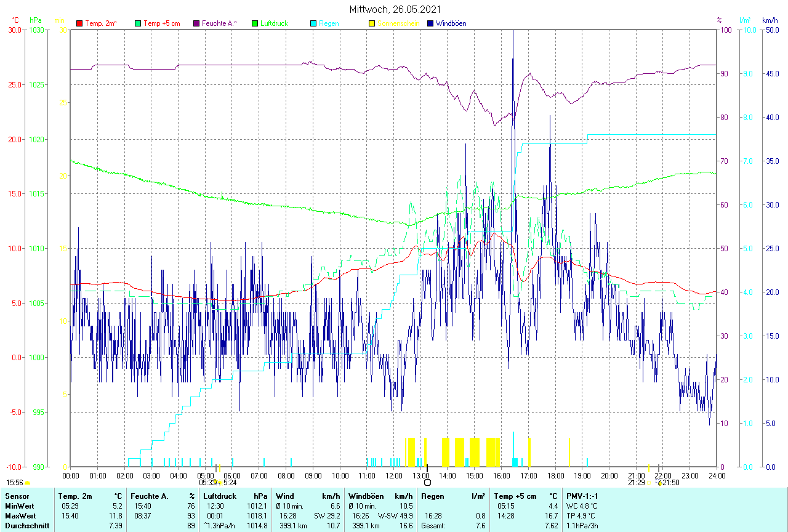
Task: Click the sun icon beside 15:56
Action: click(27, 483)
